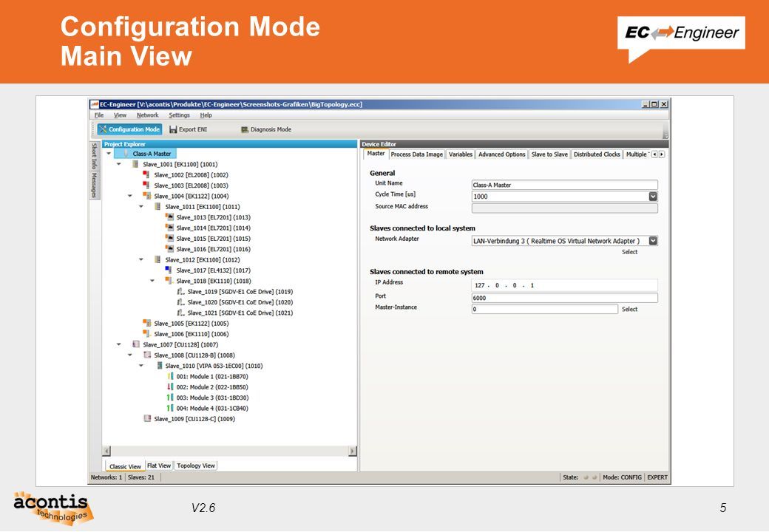Click the icon of Slave_1007 [CU1128]
This screenshot has height=532, width=769.
pos(136,344)
